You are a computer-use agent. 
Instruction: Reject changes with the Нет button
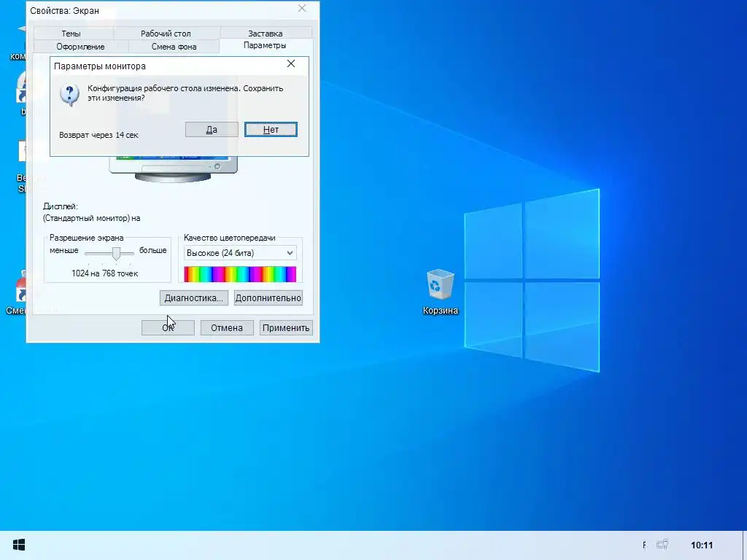point(271,130)
